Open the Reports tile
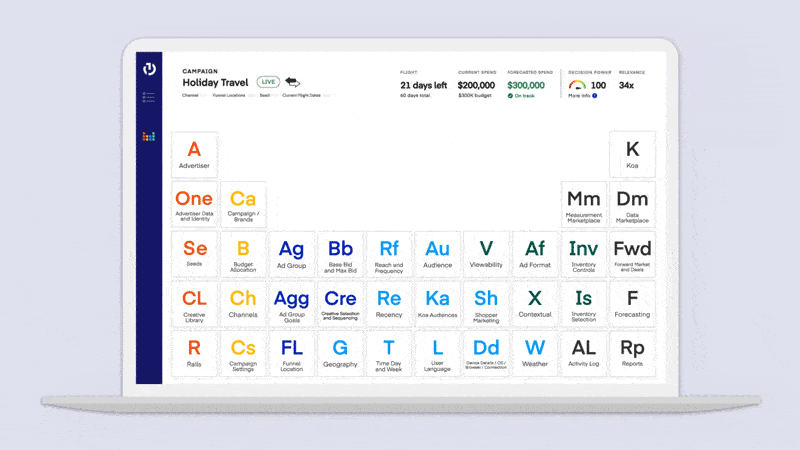The height and width of the screenshot is (450, 800). click(x=632, y=354)
